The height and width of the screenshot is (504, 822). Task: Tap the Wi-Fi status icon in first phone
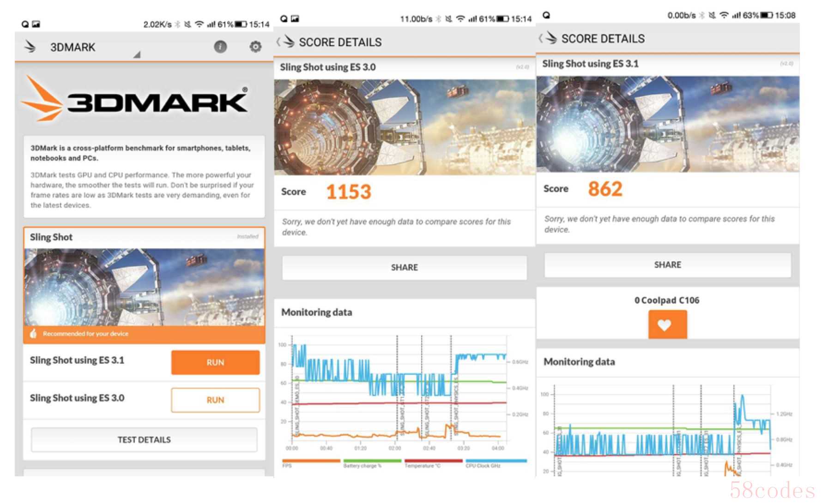tap(199, 24)
